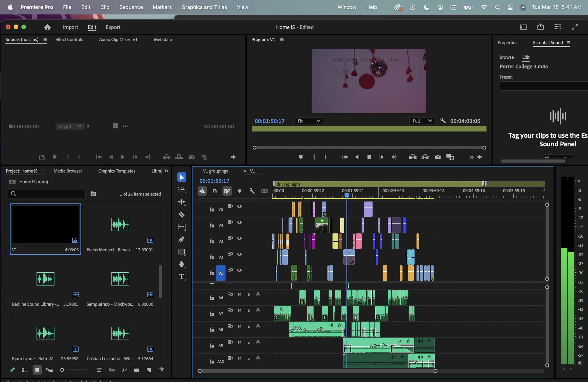The height and width of the screenshot is (382, 588).
Task: Switch to the Export workspace
Action: (113, 27)
